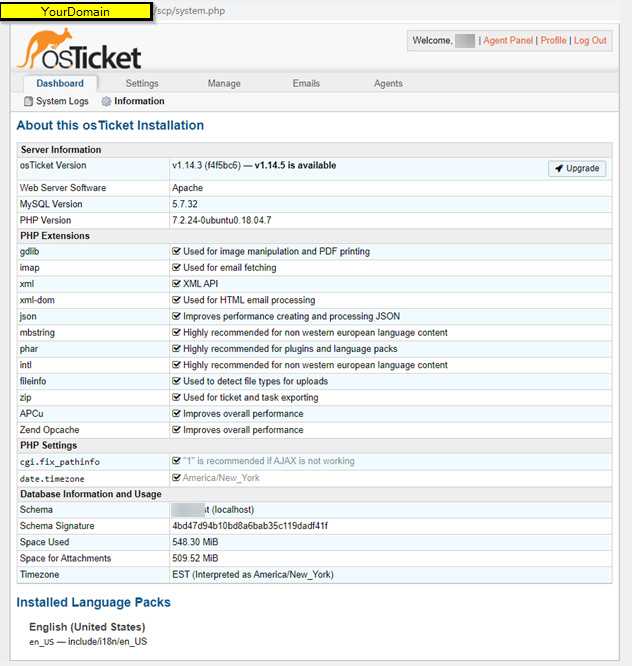Click the Information gear icon

[x=106, y=102]
